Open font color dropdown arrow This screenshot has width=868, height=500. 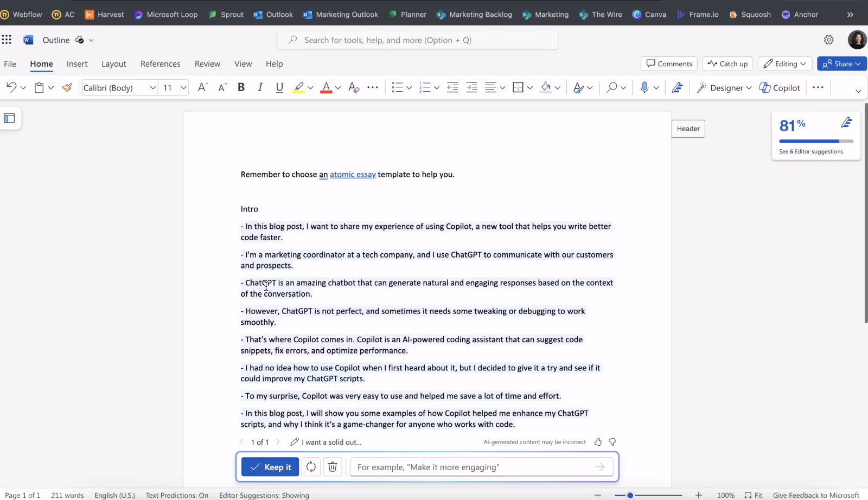[338, 88]
